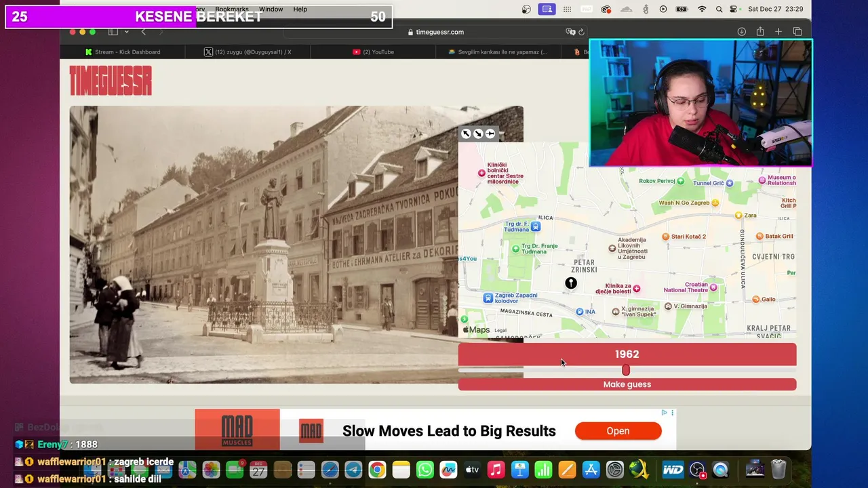Click the Batak Grill marker
Screen dimensions: 868x488
(760, 237)
